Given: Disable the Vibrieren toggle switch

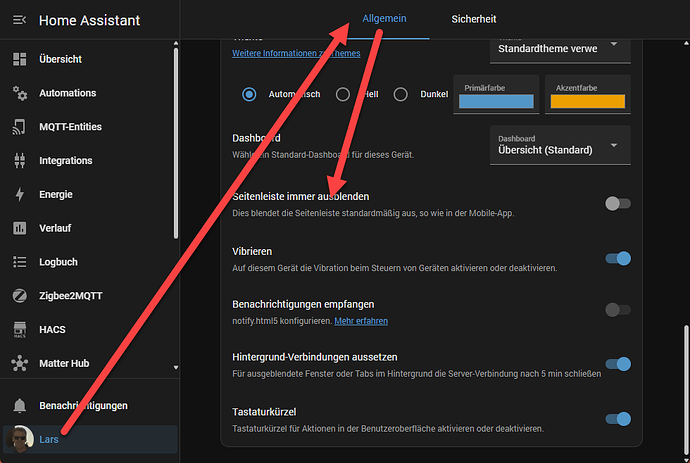Looking at the screenshot, I should [x=617, y=259].
